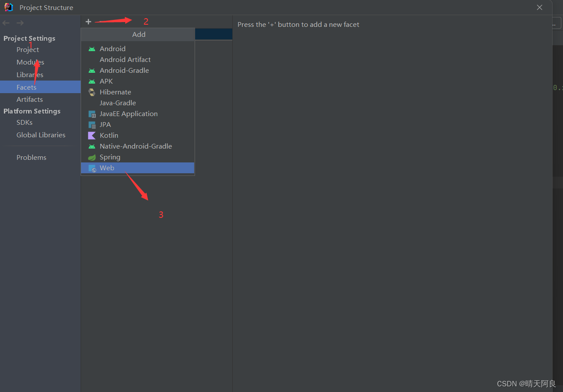
Task: Click the Android robot icon
Action: [x=92, y=49]
